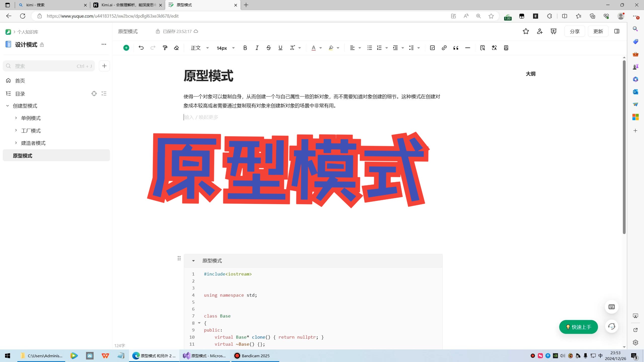Viewport: 644px width, 362px height.
Task: Open the presentation mode icon
Action: [553, 31]
